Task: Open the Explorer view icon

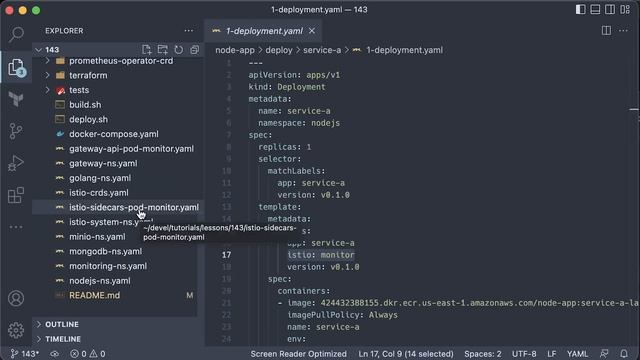Action: (x=16, y=67)
